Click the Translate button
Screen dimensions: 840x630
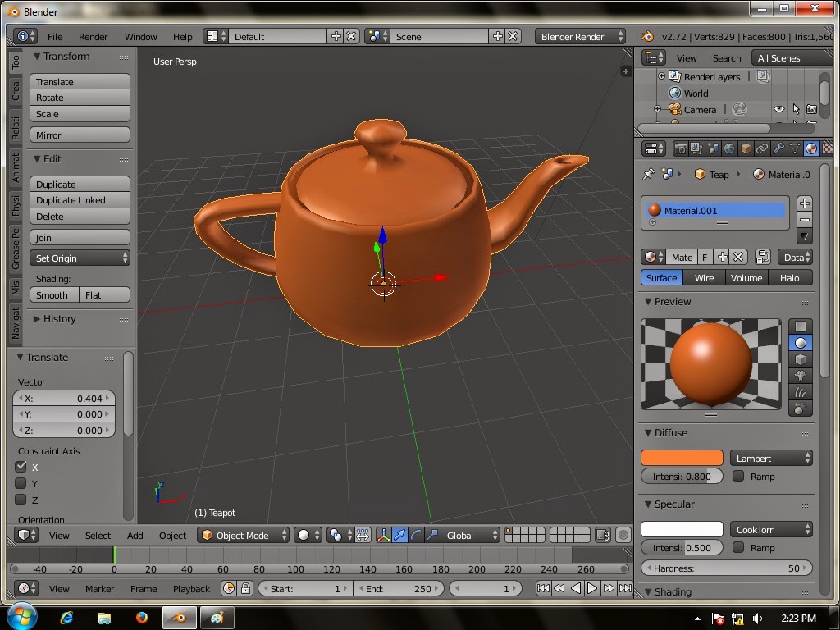[80, 81]
